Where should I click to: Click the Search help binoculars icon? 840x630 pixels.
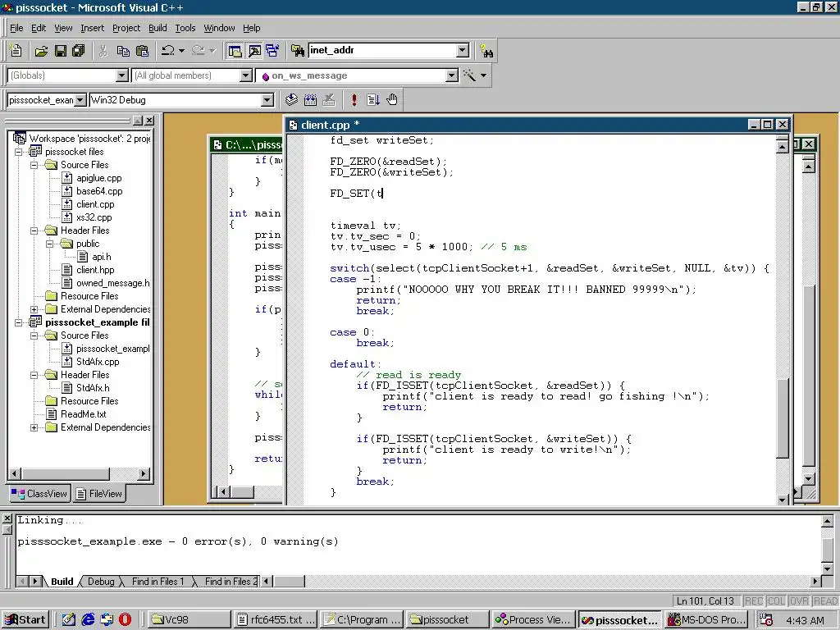486,52
